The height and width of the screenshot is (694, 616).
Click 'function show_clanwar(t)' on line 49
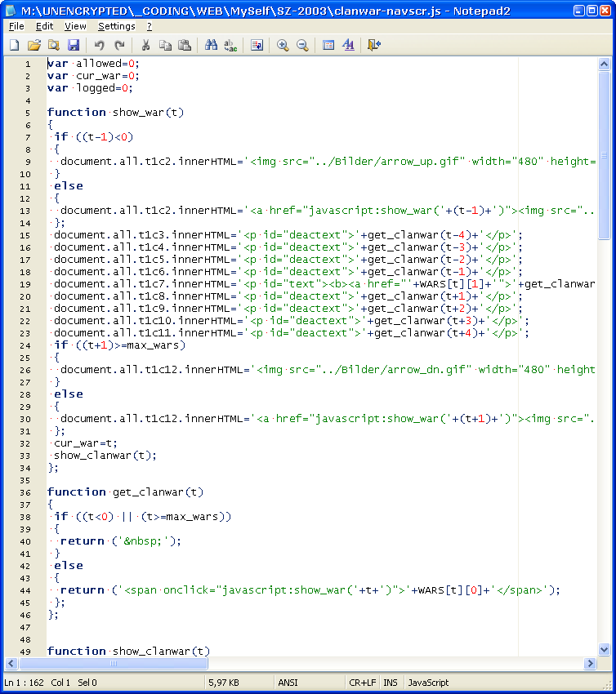point(128,651)
